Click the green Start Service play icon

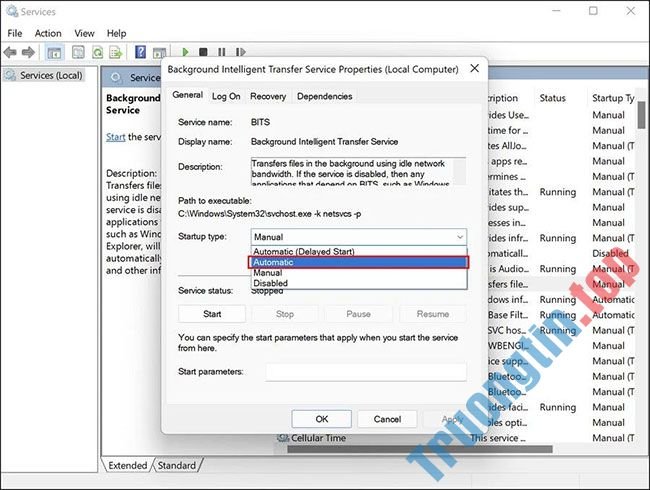click(x=185, y=52)
